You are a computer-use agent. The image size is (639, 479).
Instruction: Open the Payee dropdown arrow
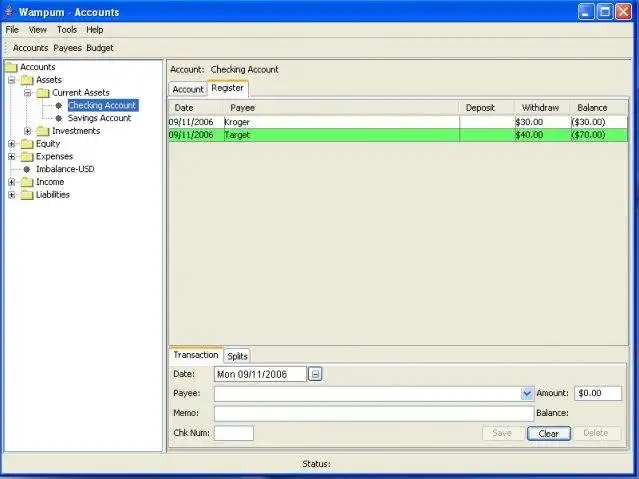527,393
